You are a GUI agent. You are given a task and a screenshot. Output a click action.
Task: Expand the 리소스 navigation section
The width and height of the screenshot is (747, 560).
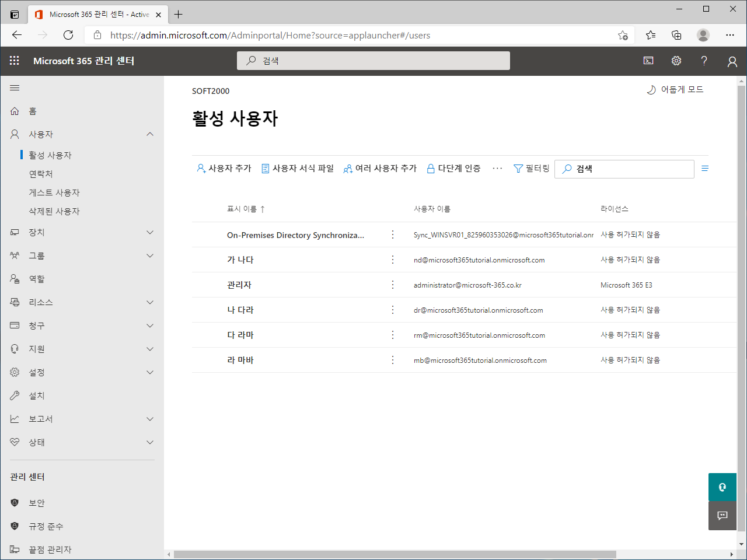pos(150,302)
